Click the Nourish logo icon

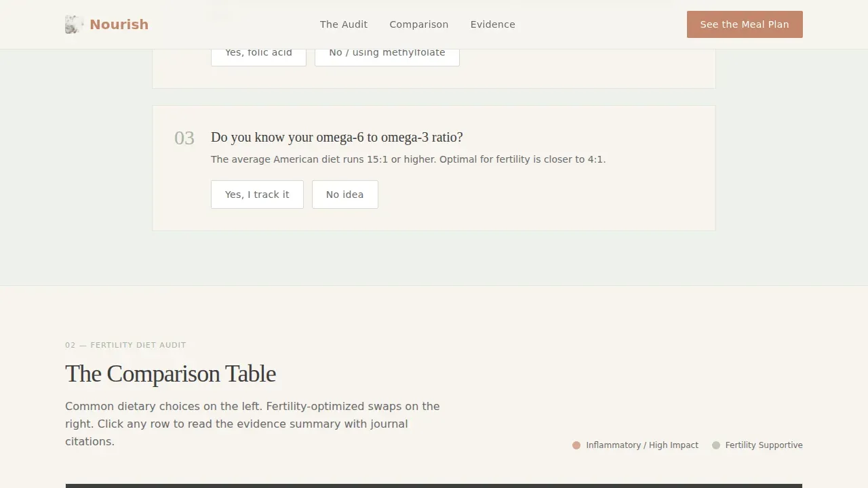coord(75,24)
